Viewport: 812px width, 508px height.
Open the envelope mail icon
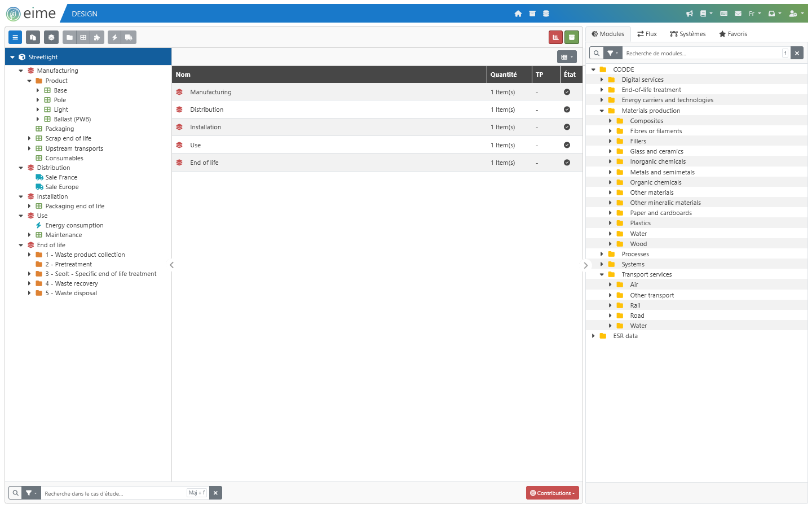click(738, 14)
